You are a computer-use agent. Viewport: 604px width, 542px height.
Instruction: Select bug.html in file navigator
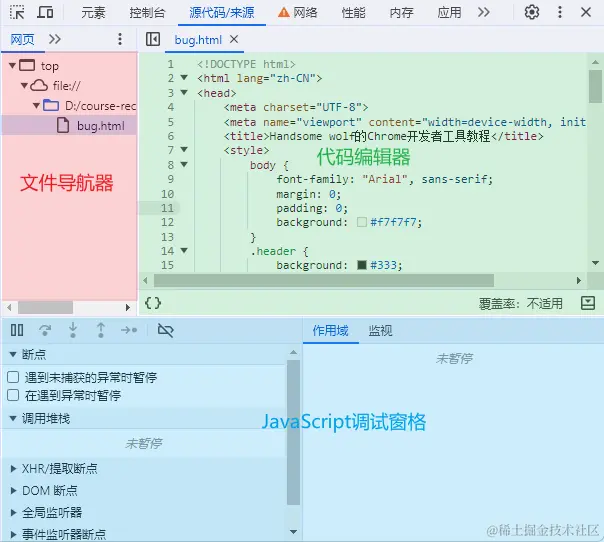pos(69,126)
